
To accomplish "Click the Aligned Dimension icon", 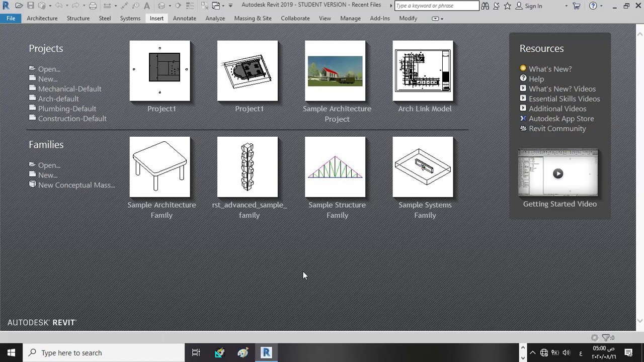I will (x=124, y=6).
